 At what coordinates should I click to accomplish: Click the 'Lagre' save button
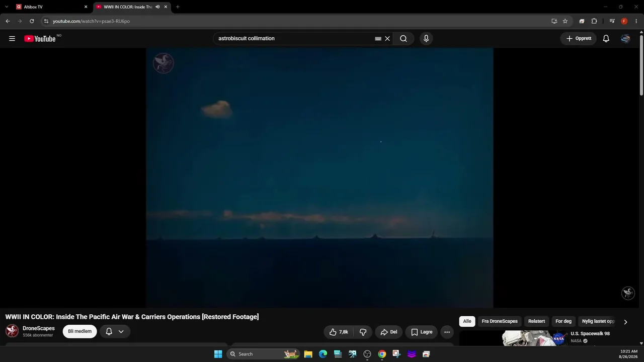422,332
